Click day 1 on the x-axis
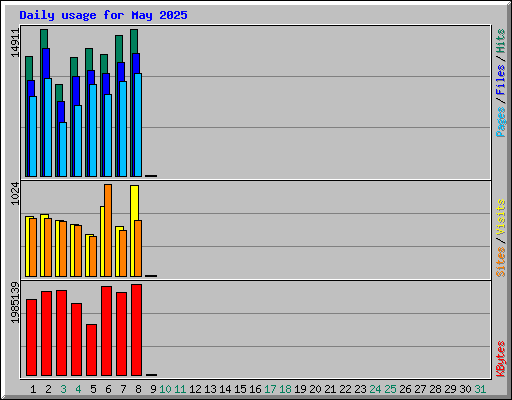512x400 pixels. coord(33,389)
